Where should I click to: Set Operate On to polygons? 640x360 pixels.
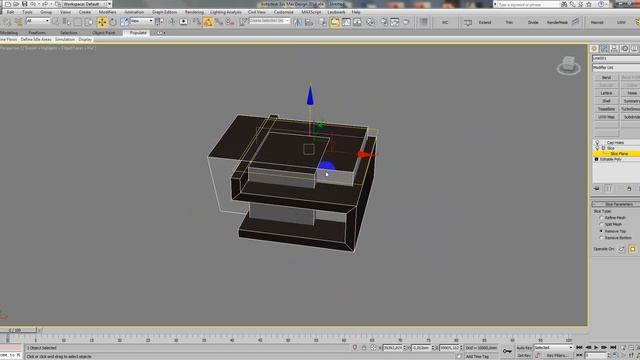pos(633,249)
